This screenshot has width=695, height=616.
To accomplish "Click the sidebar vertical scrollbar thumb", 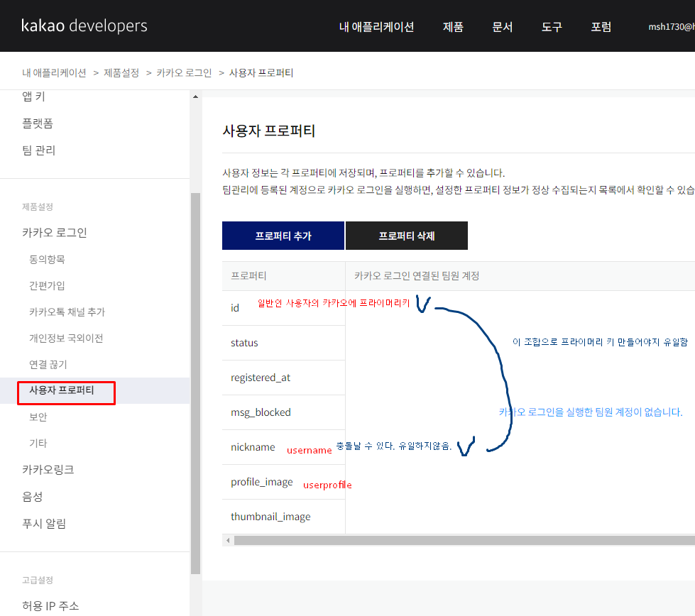I will (195, 383).
